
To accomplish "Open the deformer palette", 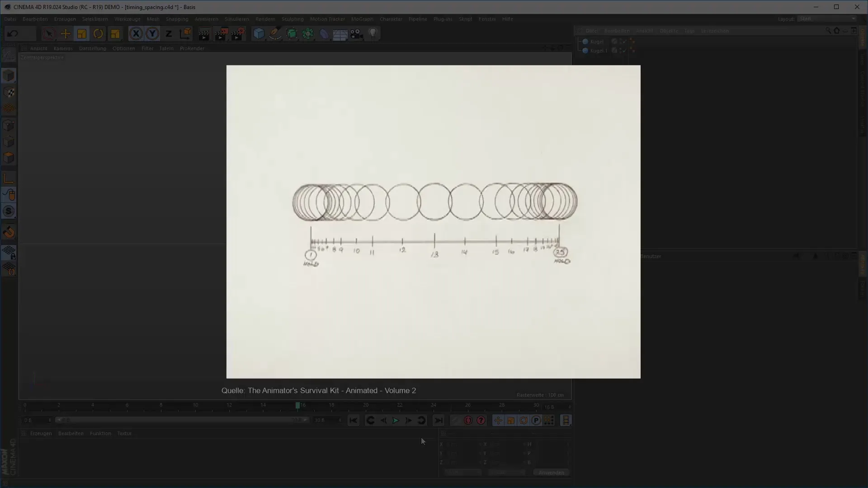I will tap(324, 34).
